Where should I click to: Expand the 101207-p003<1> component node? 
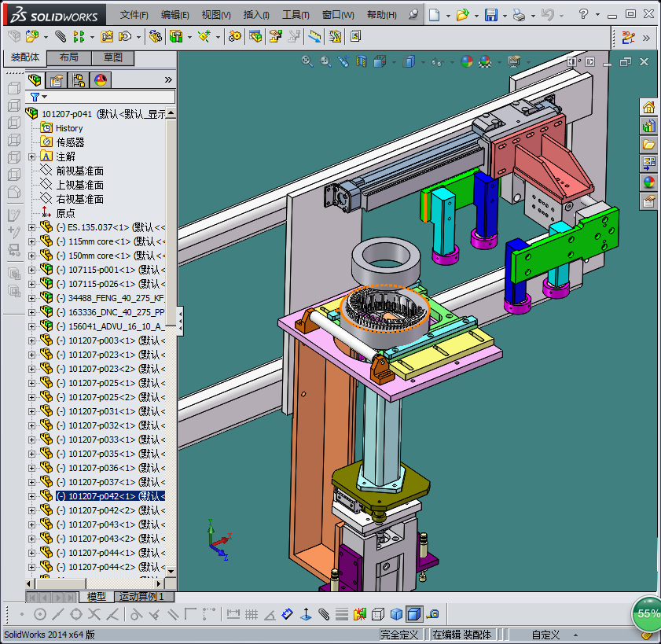tap(32, 340)
